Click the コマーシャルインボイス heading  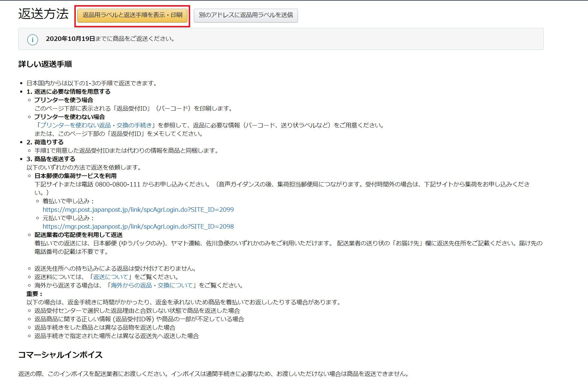[x=60, y=355]
